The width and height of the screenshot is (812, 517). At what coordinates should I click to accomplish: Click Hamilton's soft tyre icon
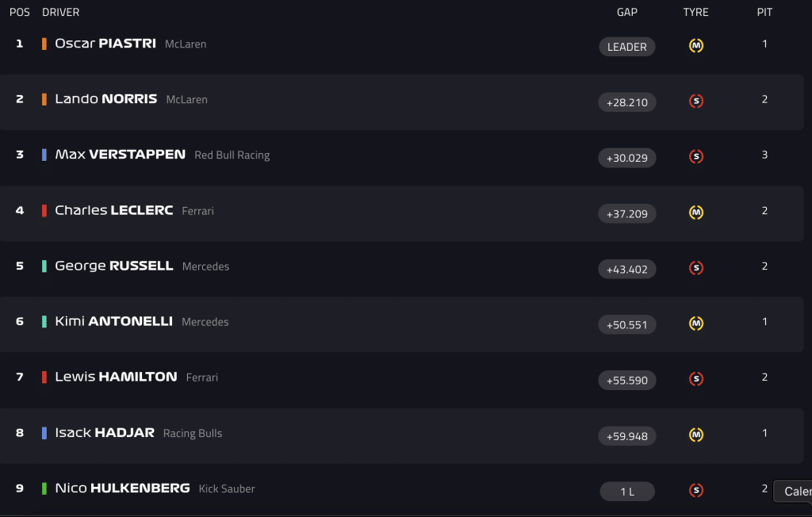(696, 379)
